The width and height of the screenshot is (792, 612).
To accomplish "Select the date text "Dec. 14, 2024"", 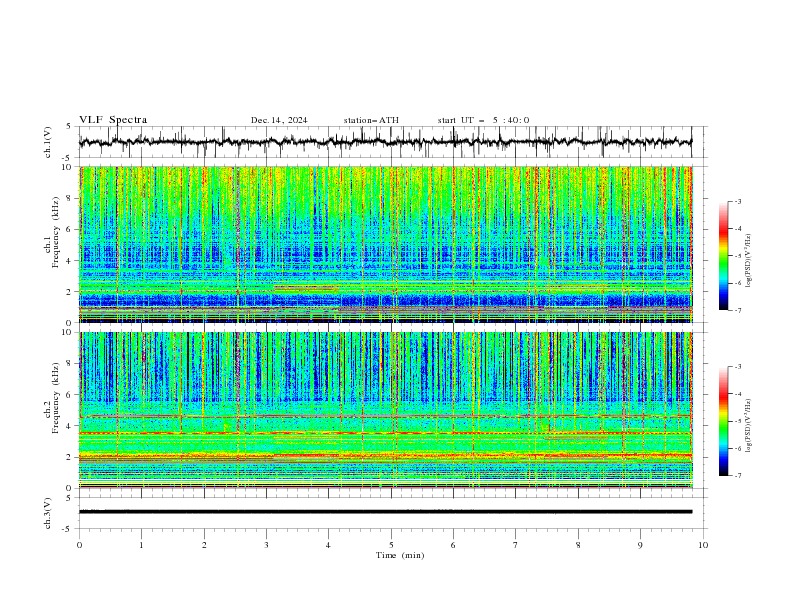I will click(279, 120).
